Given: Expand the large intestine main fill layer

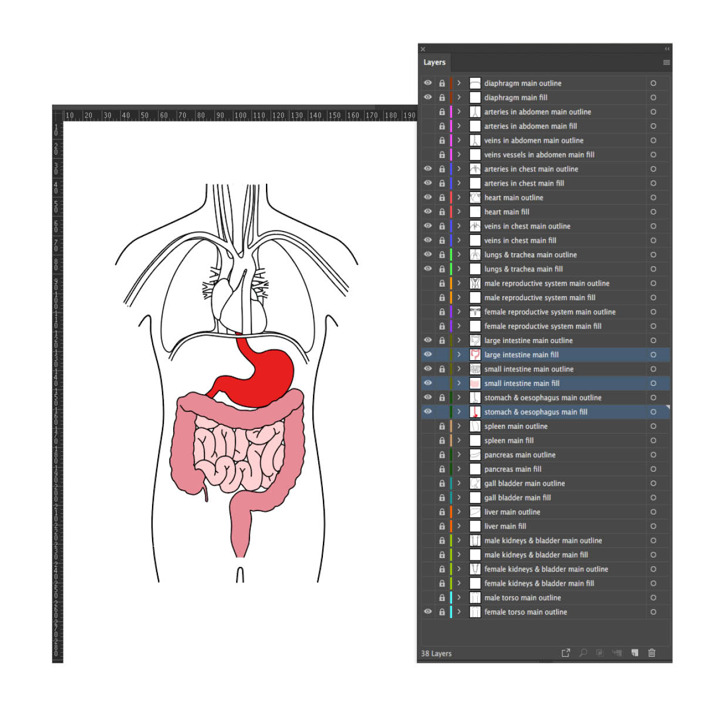Looking at the screenshot, I should click(x=459, y=354).
